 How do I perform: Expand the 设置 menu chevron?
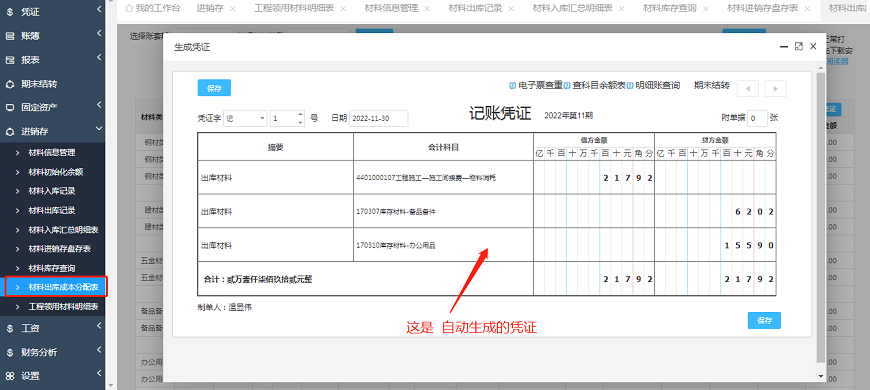tap(99, 373)
